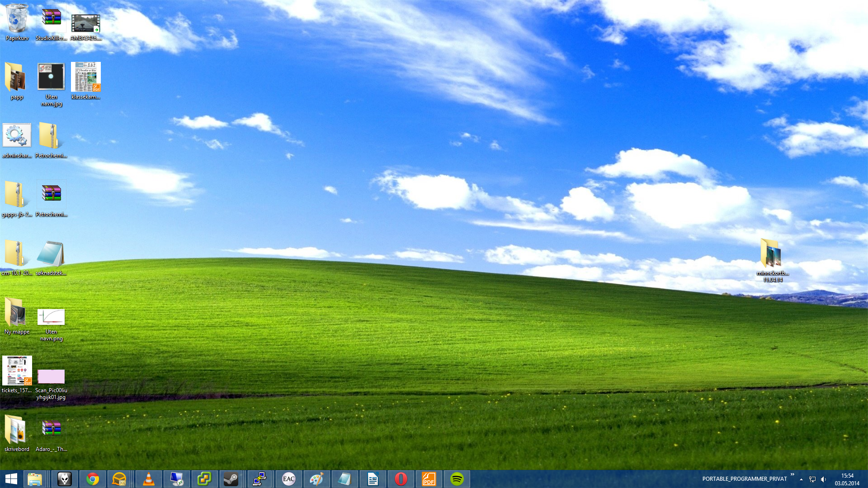Open the minnekortb 11.04.14 folder
The height and width of the screenshot is (488, 868).
click(x=773, y=261)
